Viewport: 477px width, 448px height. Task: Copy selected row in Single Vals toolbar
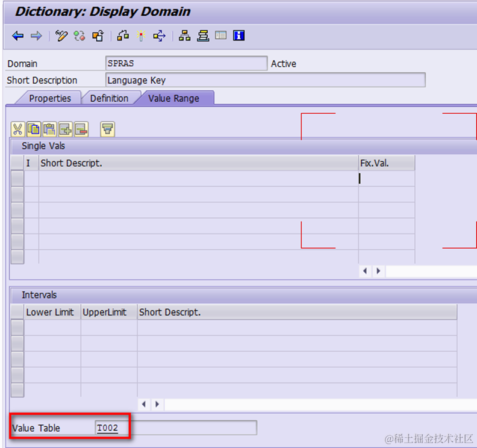[x=34, y=129]
